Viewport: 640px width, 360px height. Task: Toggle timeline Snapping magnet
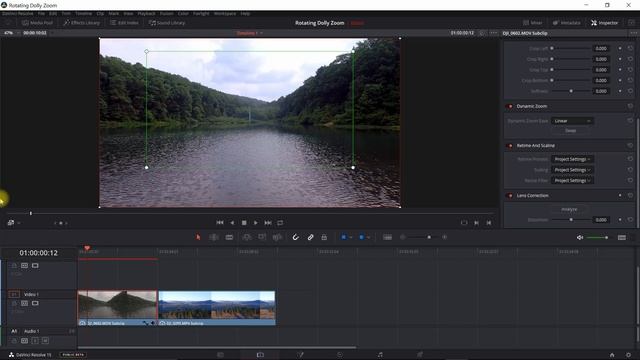296,237
